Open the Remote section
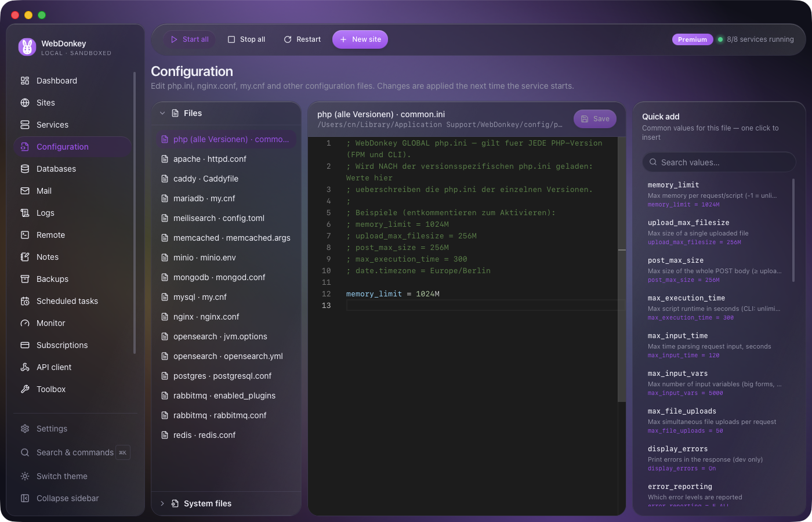812x522 pixels. [x=72, y=235]
